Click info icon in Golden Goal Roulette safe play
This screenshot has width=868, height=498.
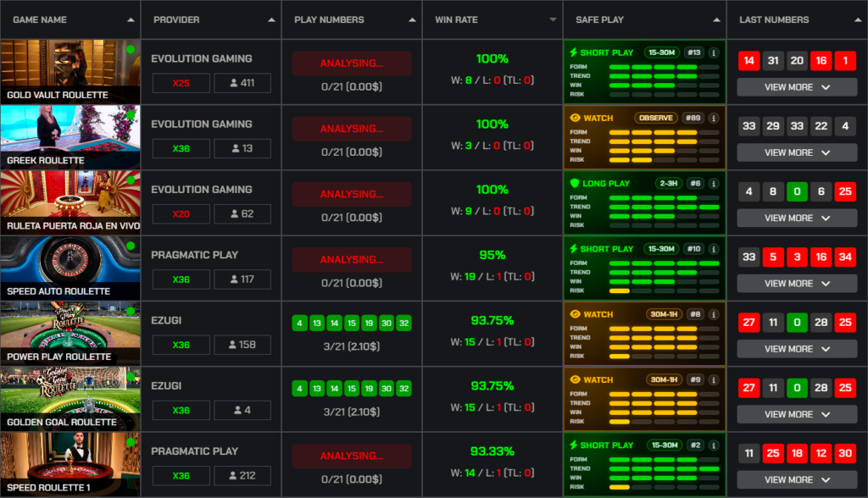point(714,379)
